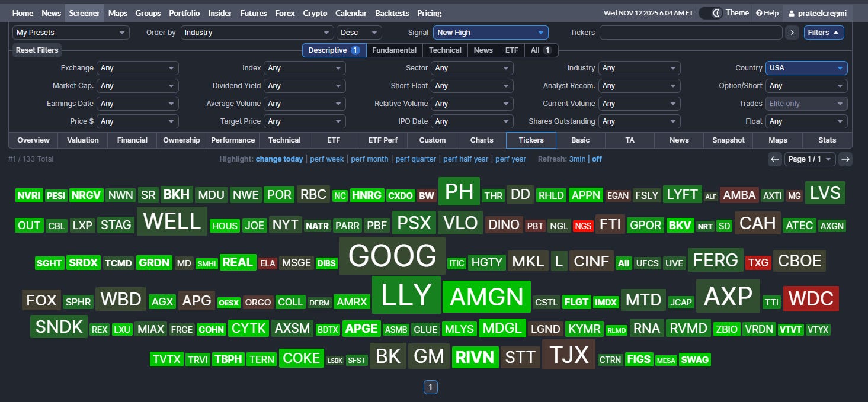Open the NVRI ticker tile
Image resolution: width=868 pixels, height=402 pixels.
pyautogui.click(x=29, y=196)
